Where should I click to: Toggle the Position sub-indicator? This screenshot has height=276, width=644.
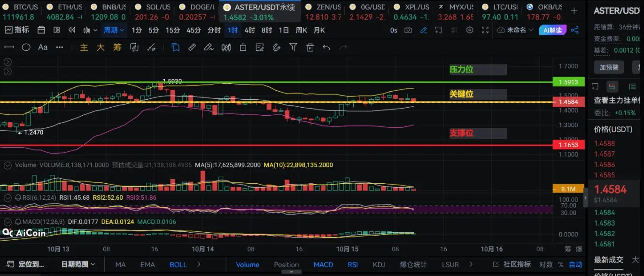click(x=286, y=264)
